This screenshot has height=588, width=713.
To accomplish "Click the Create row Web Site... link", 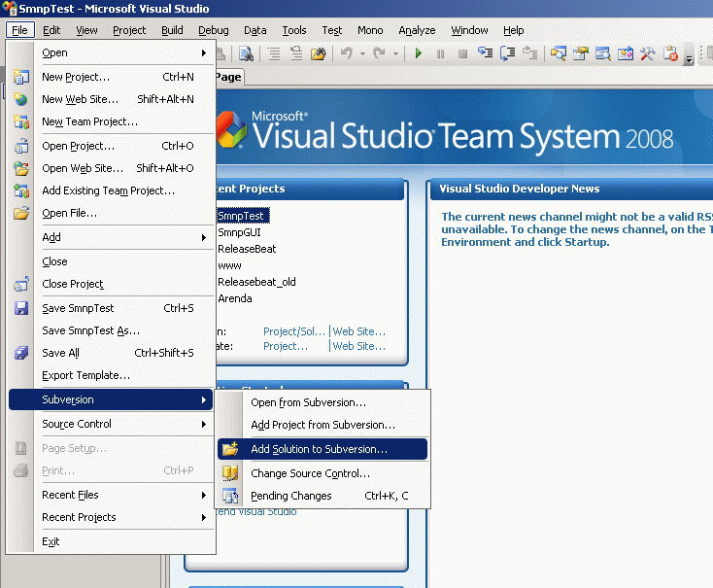I will (x=358, y=346).
